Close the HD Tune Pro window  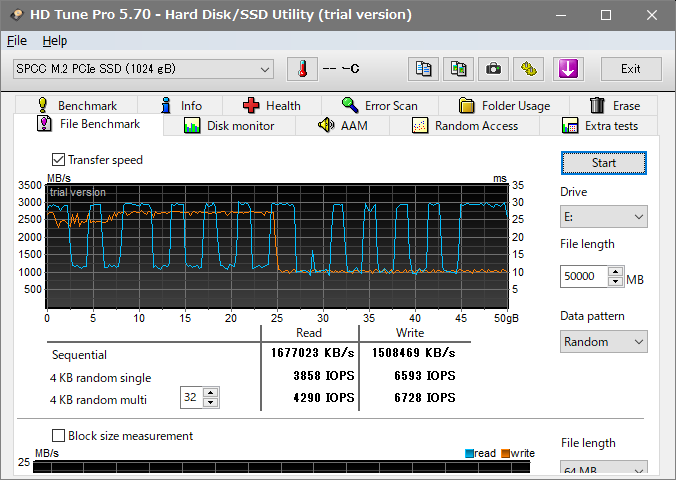pos(651,15)
